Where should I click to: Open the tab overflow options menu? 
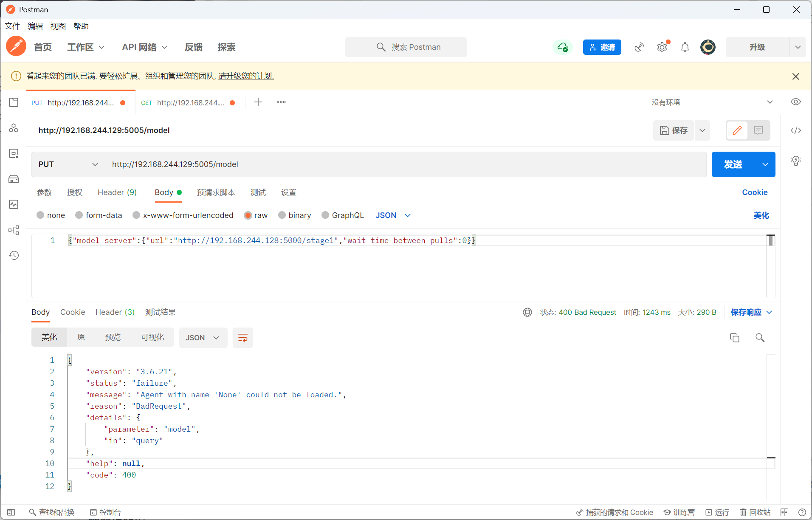281,102
